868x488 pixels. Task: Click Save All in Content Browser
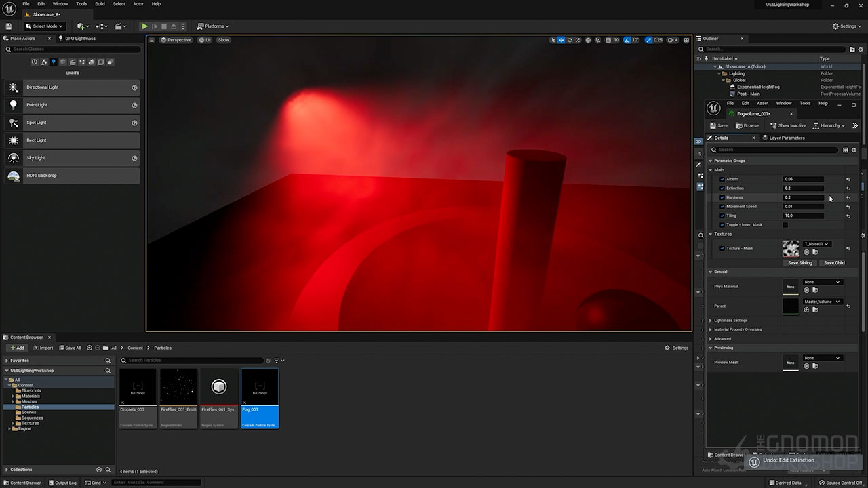69,348
